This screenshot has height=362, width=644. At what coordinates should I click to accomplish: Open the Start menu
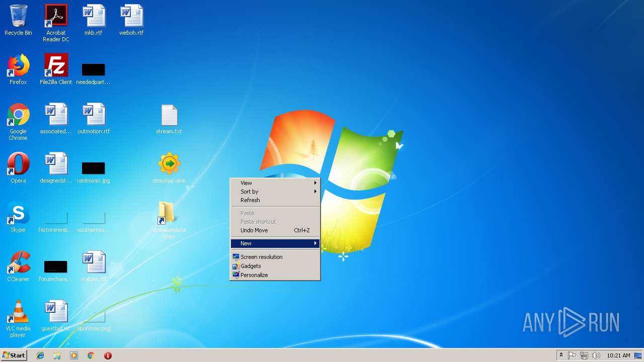pos(14,355)
